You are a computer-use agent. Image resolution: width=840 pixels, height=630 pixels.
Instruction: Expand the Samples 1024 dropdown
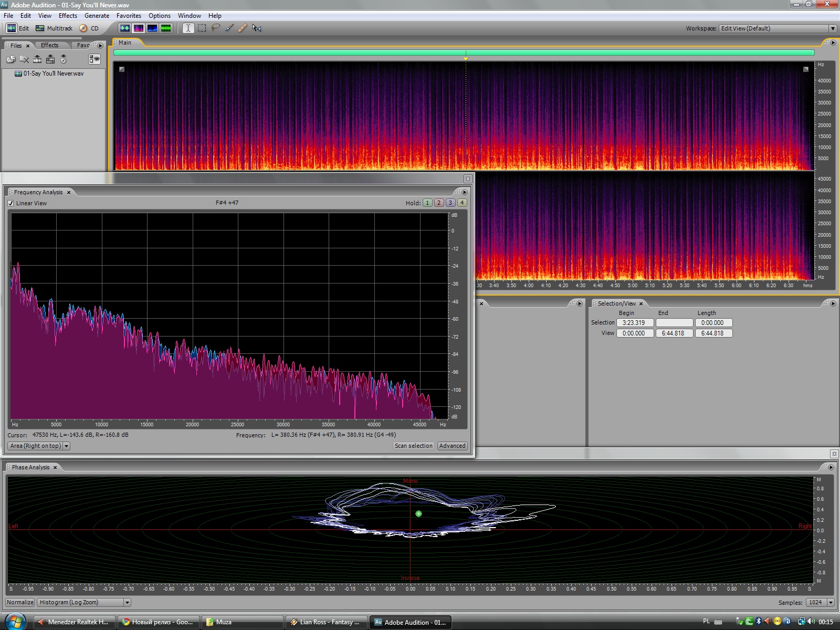[x=831, y=602]
